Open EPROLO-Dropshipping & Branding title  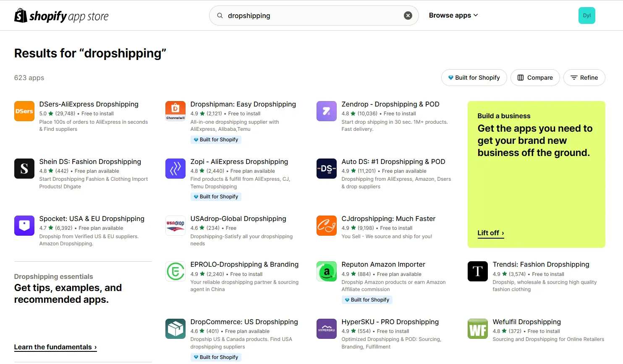point(245,265)
